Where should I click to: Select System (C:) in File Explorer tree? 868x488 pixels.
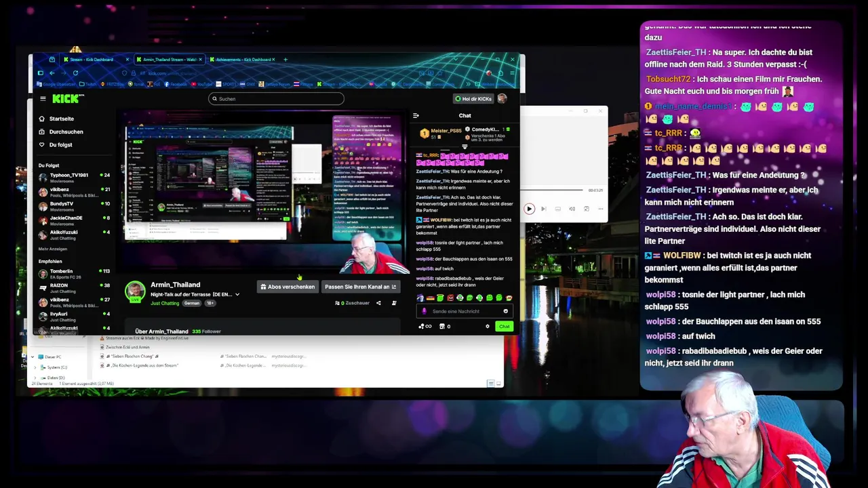pos(56,367)
